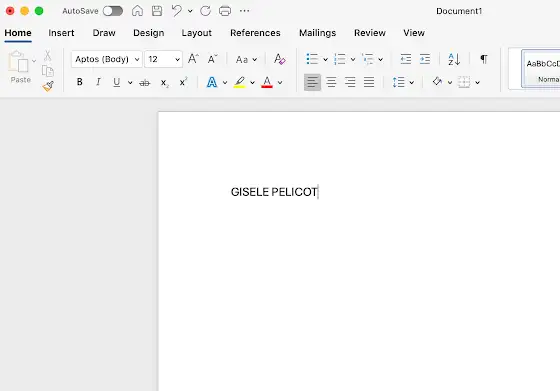Print the document using printer icon

pos(225,11)
